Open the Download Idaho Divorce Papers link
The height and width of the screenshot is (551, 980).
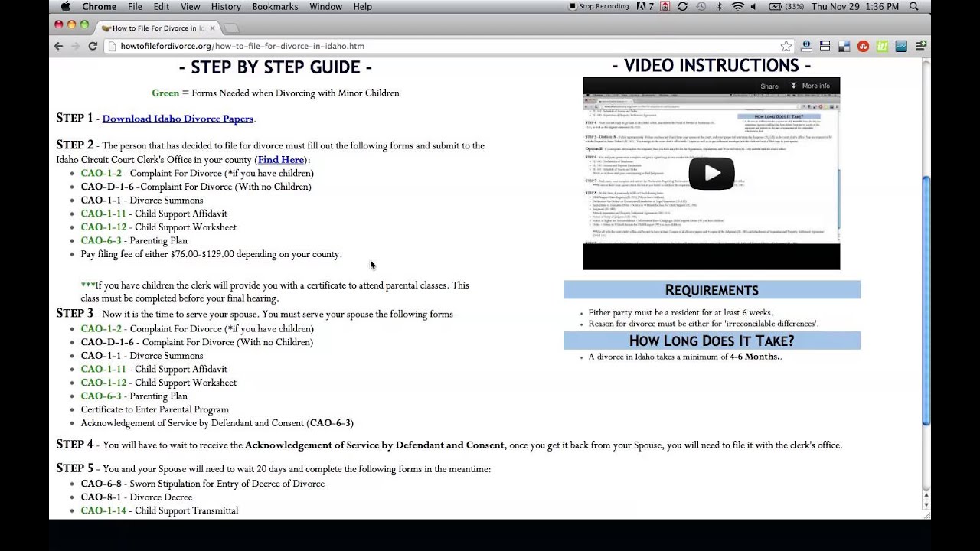[x=178, y=119]
